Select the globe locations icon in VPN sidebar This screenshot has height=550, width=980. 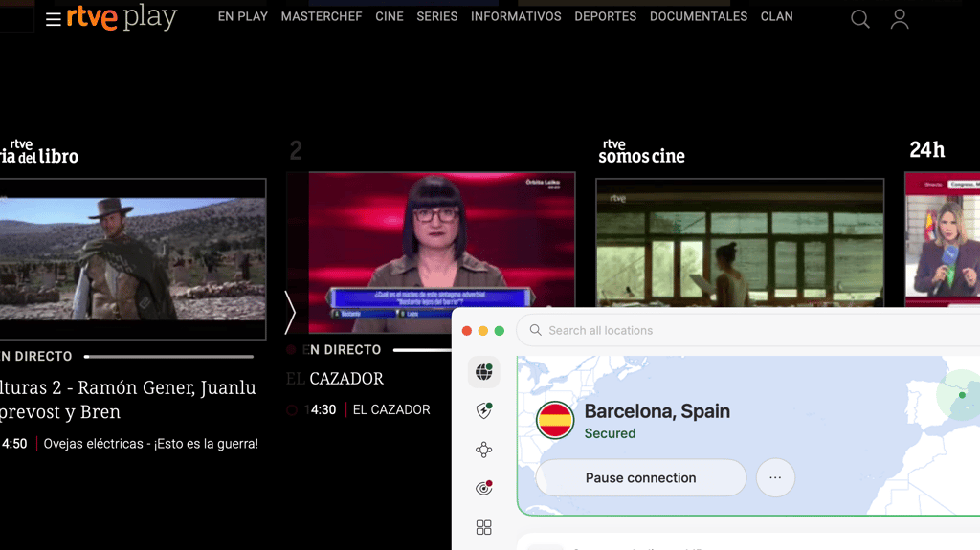coord(483,372)
